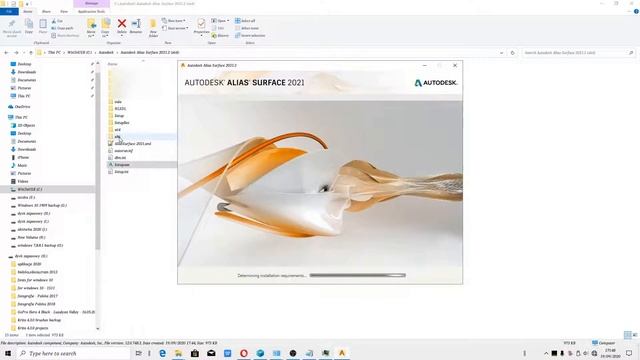Open the Opera browser from taskbar
640x360 pixels.
tap(244, 353)
